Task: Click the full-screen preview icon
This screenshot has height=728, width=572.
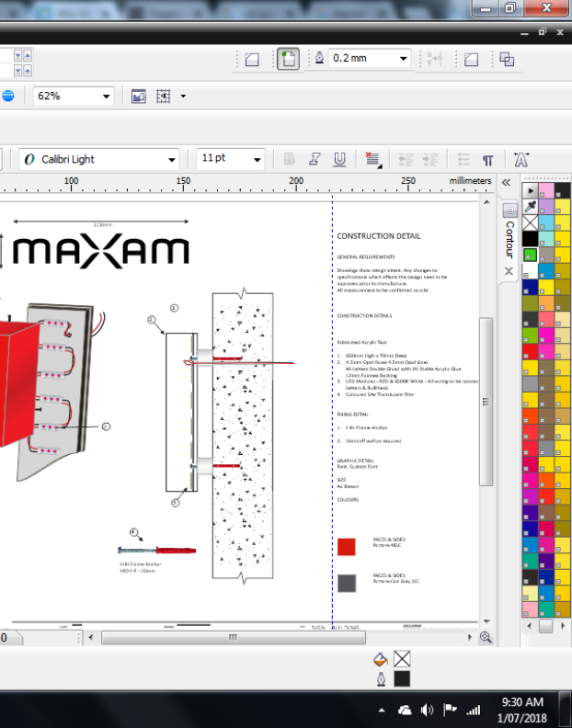Action: 139,97
